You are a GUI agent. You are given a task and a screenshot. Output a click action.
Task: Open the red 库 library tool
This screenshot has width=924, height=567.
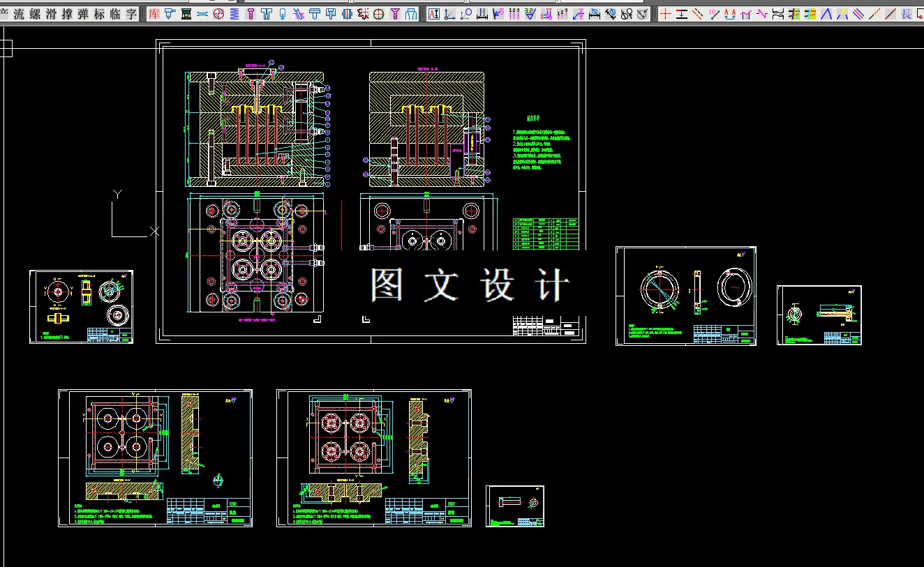154,13
